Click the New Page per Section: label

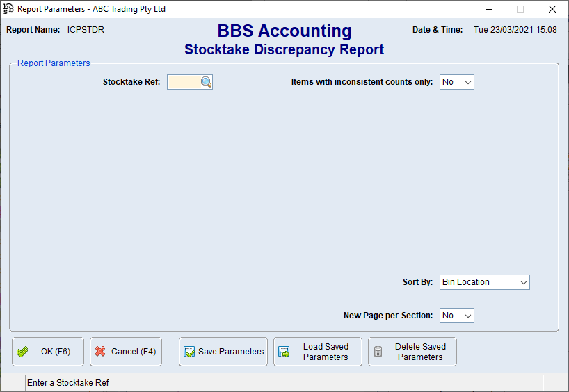click(x=388, y=316)
